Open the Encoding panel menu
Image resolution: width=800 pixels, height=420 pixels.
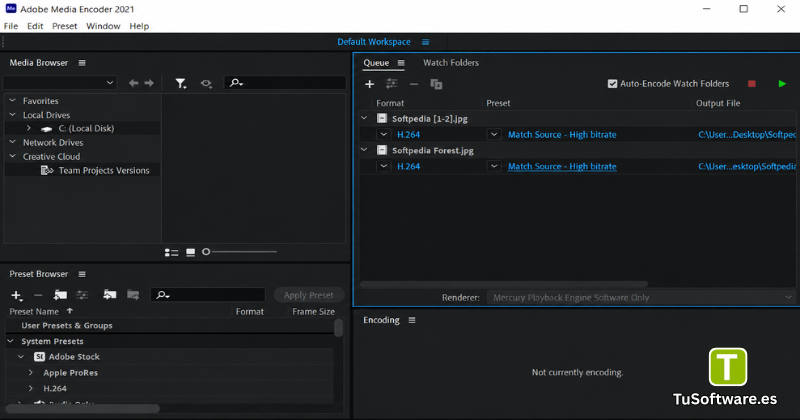point(412,320)
